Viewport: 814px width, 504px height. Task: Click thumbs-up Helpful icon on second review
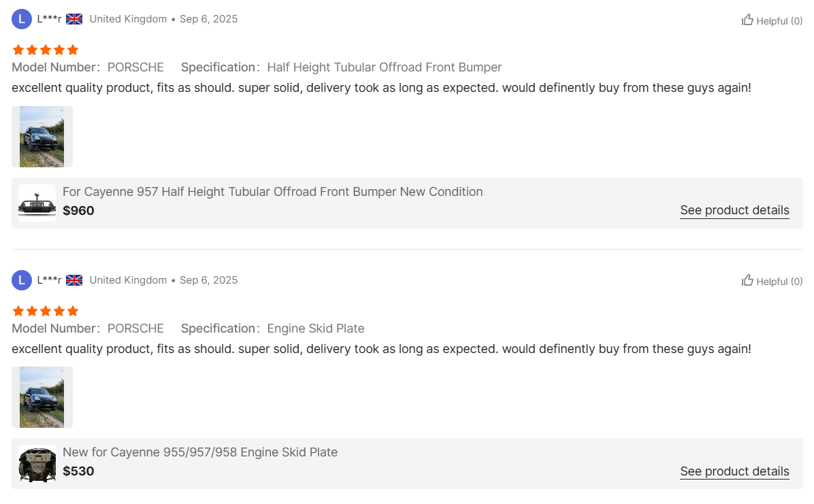click(x=747, y=280)
